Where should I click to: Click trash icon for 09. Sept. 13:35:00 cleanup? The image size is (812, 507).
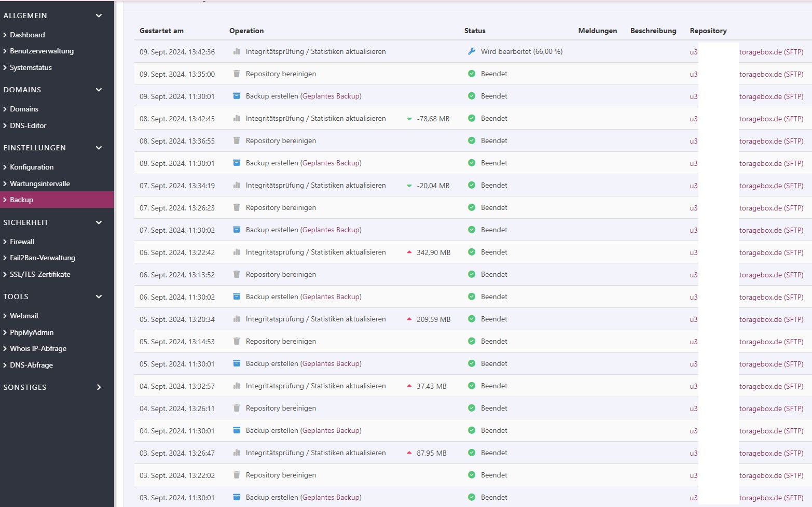tap(237, 74)
